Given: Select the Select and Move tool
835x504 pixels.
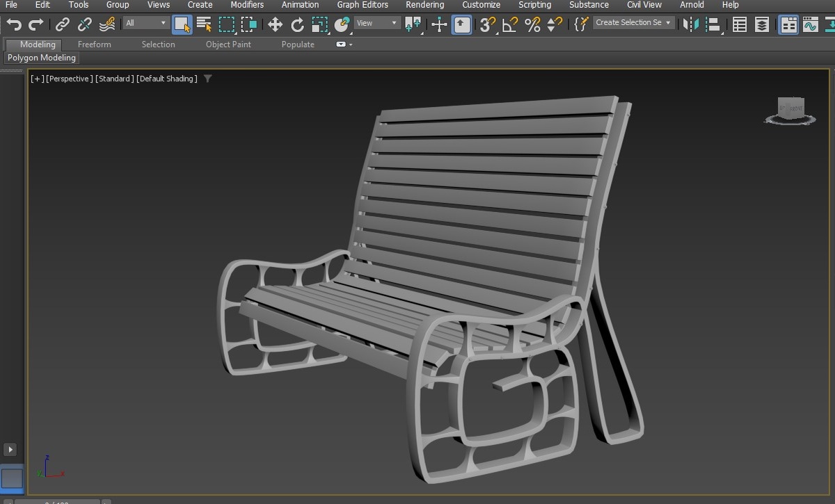Looking at the screenshot, I should 275,24.
